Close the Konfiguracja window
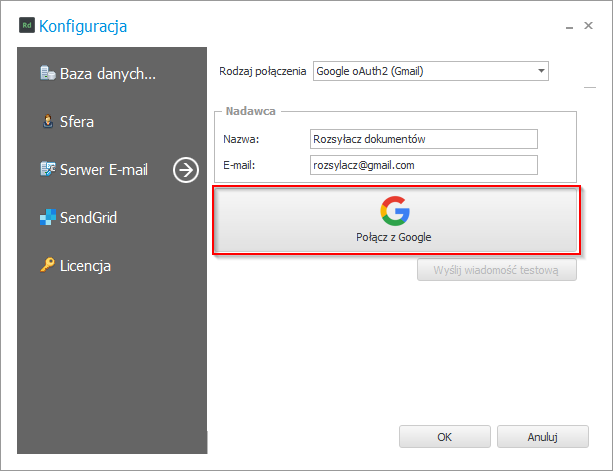Viewport: 613px width, 471px height. tap(588, 25)
